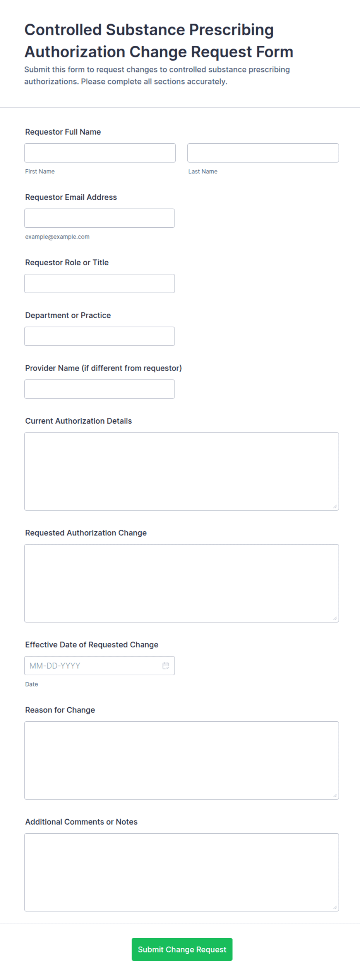360x980 pixels.
Task: Click the First Name input field
Action: 100,153
